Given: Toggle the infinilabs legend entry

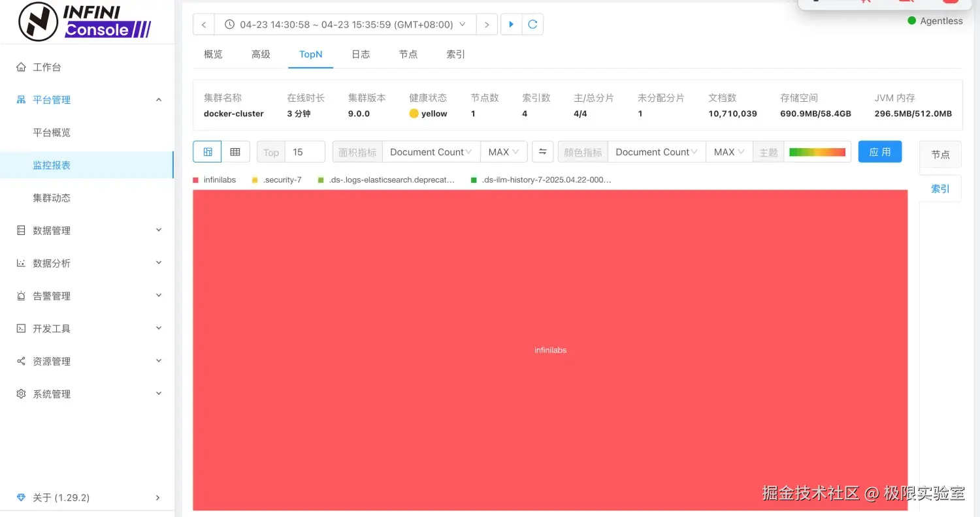Looking at the screenshot, I should click(x=215, y=180).
